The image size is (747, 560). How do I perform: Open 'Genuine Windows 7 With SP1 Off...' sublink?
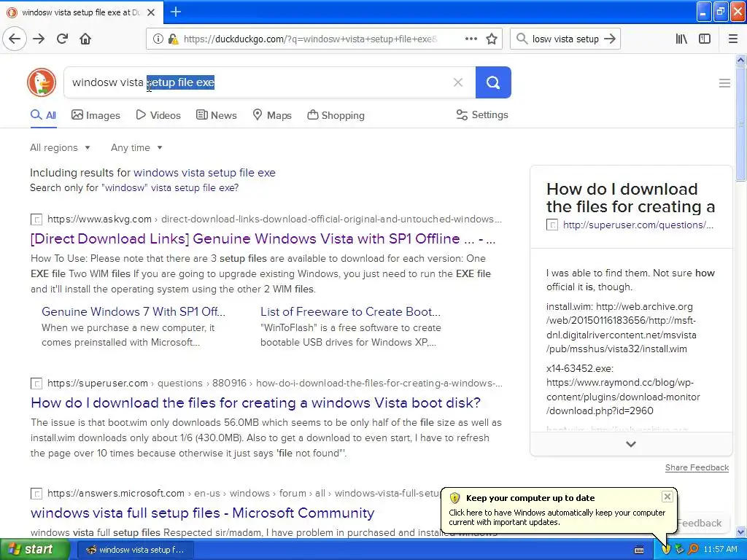coord(133,311)
